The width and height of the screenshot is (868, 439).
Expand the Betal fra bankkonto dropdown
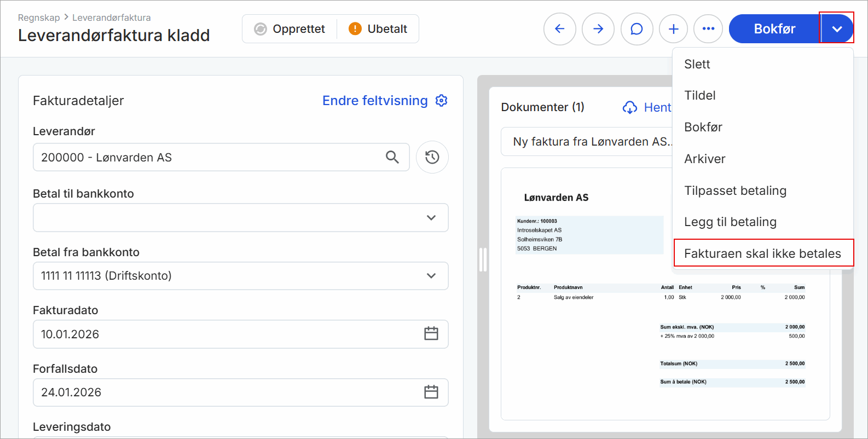[431, 276]
